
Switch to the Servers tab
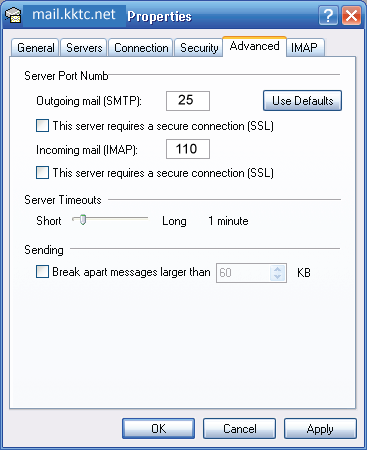(x=84, y=48)
